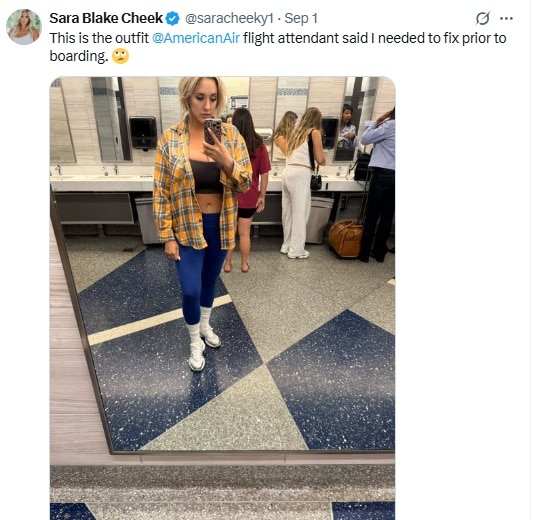Screen dimensions: 533x520
Task: Click the rolling-eyes emoji in the tweet
Action: click(x=120, y=56)
